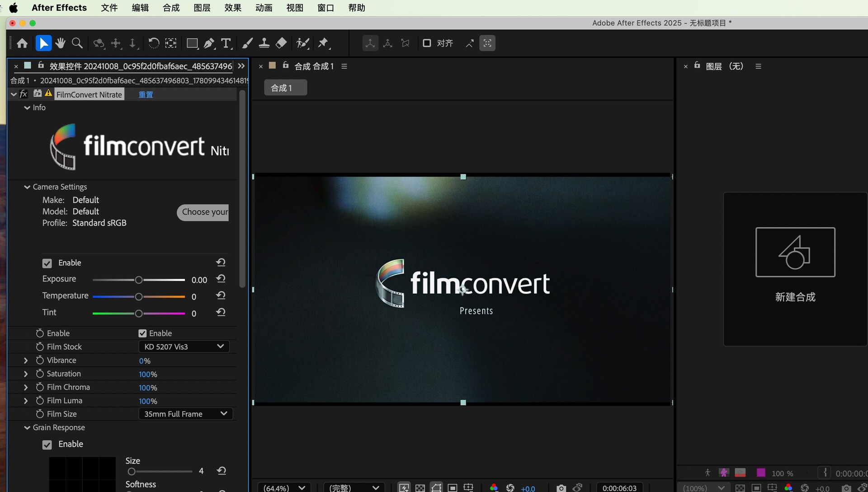The height and width of the screenshot is (492, 868).
Task: Collapse the Grain Response section
Action: click(27, 428)
